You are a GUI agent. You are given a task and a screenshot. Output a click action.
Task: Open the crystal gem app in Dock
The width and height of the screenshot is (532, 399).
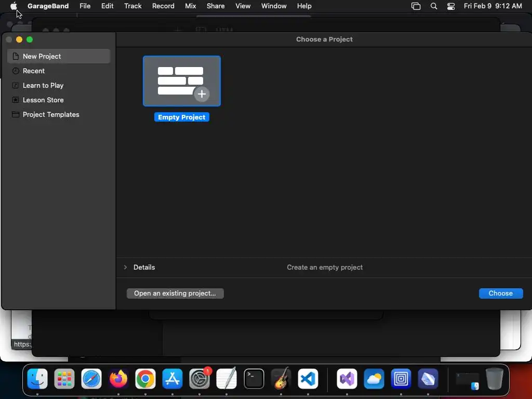[428, 379]
